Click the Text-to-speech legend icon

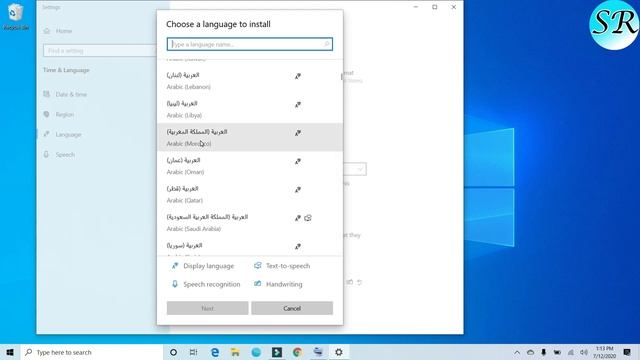pos(258,266)
